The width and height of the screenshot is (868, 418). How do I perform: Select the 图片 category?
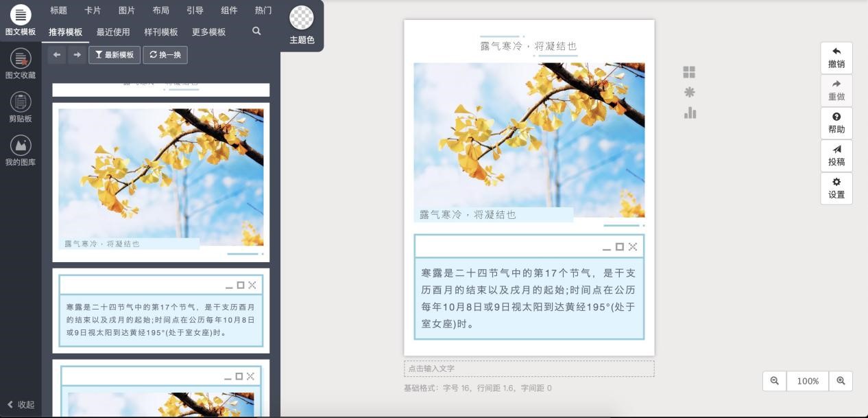pyautogui.click(x=127, y=10)
